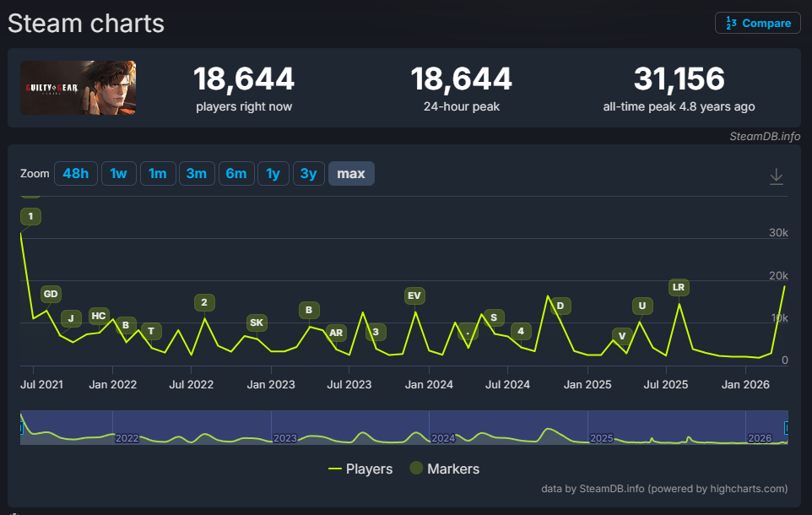Click the Guilty Gear game thumbnail
812x515 pixels.
78,88
